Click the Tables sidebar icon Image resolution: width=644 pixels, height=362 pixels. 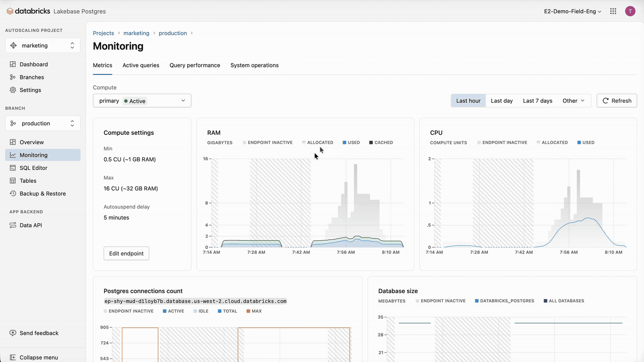pos(13,180)
